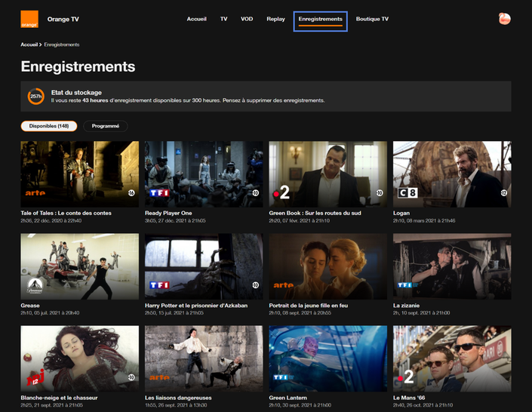Open La zizanie thumbnail
The width and height of the screenshot is (532, 412).
point(452,266)
